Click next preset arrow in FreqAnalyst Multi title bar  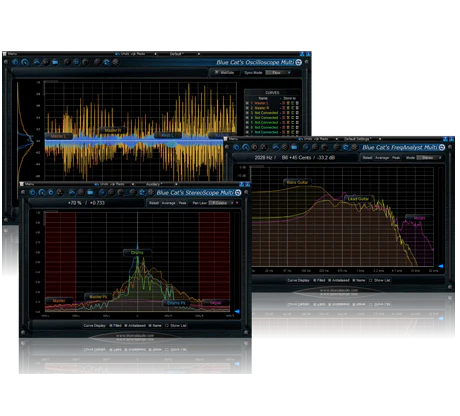point(380,139)
